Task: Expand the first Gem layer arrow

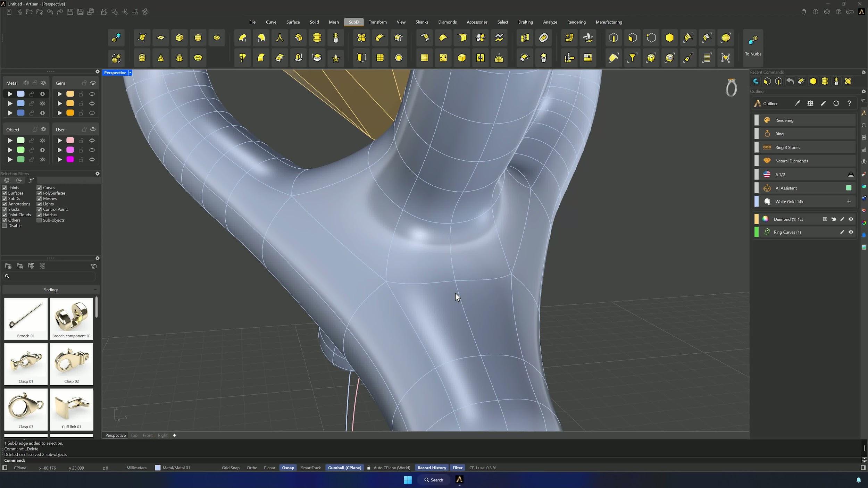Action: point(60,94)
